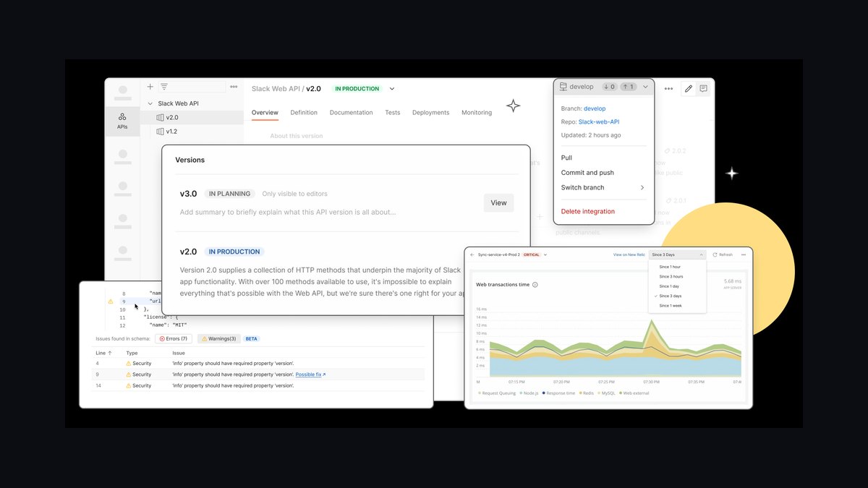868x488 pixels.
Task: Click the back arrow beside Sync-service-v4-Prod 2
Action: [x=472, y=254]
